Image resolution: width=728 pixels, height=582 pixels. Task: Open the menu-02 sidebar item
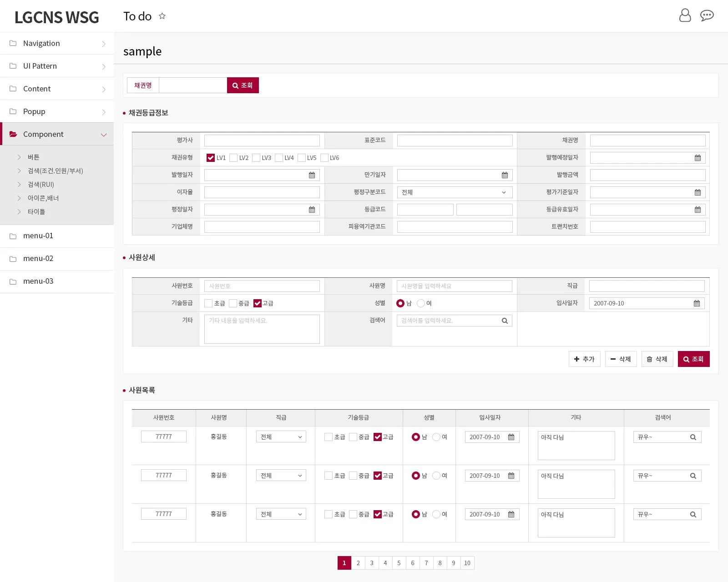point(57,259)
